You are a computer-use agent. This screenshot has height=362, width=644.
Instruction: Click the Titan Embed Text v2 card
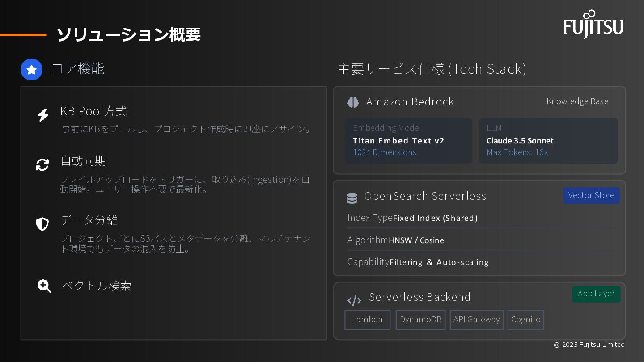(409, 140)
